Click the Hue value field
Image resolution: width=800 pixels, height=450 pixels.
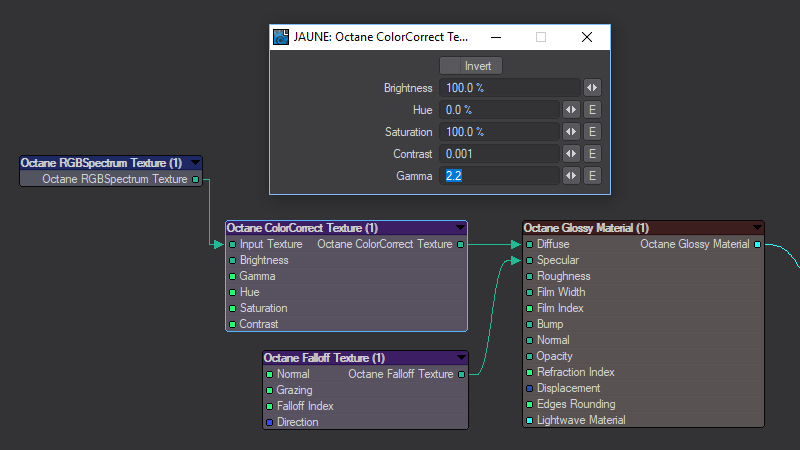pyautogui.click(x=499, y=110)
